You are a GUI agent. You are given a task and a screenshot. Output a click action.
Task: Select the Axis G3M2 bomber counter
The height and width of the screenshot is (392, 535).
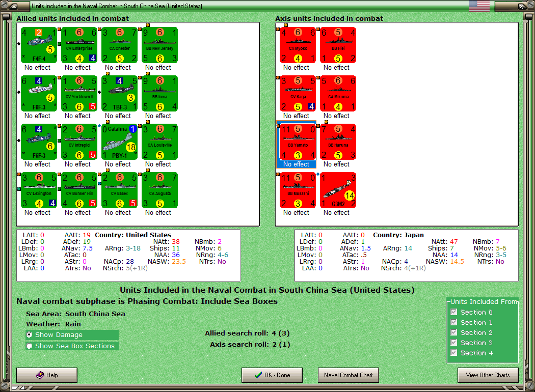338,190
